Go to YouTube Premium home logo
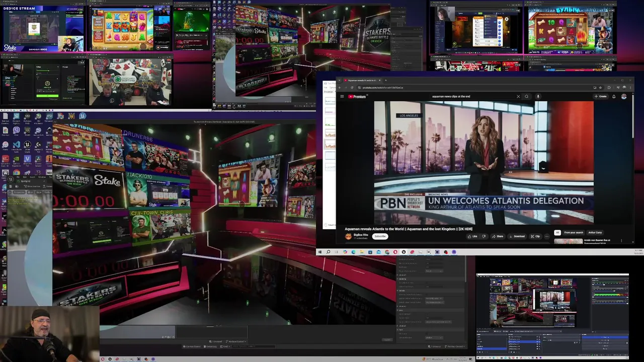Screen dimensions: 644x362 click(357, 97)
